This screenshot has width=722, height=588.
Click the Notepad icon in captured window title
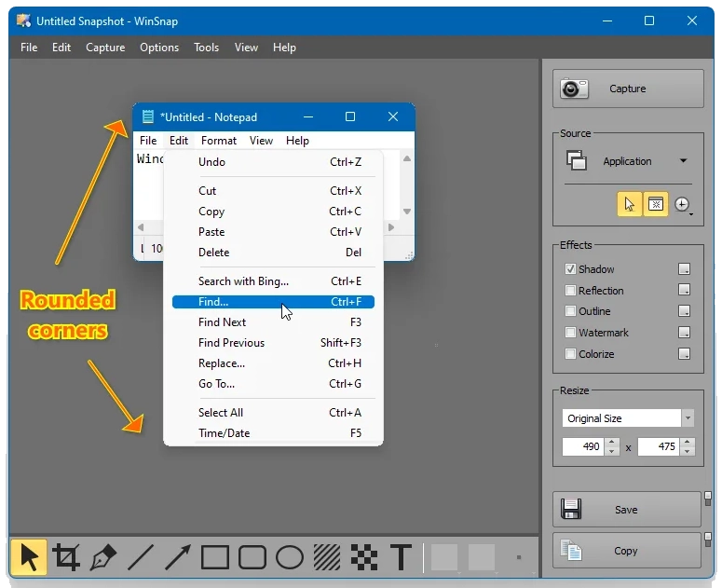(148, 116)
